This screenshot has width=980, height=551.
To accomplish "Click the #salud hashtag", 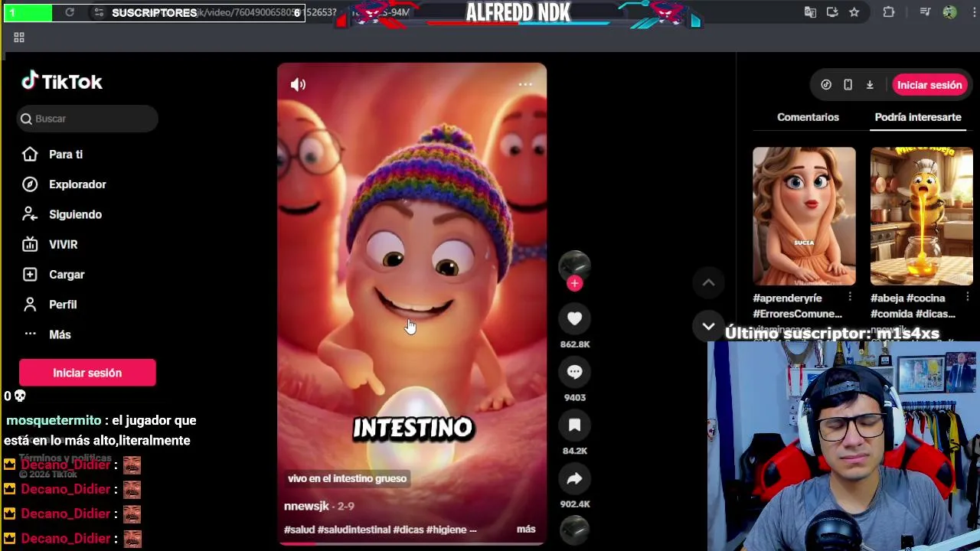I will 299,530.
